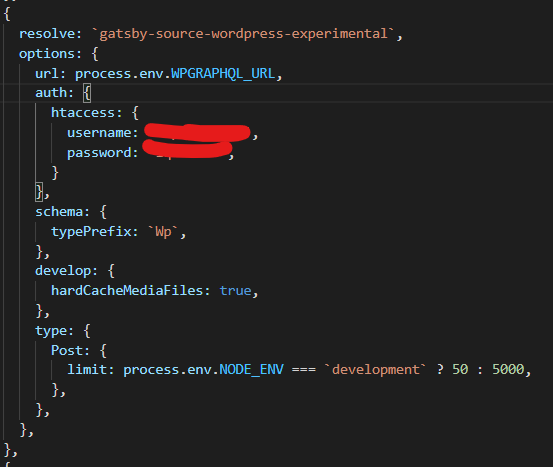Click the limit key
The height and width of the screenshot is (467, 553).
coord(87,370)
